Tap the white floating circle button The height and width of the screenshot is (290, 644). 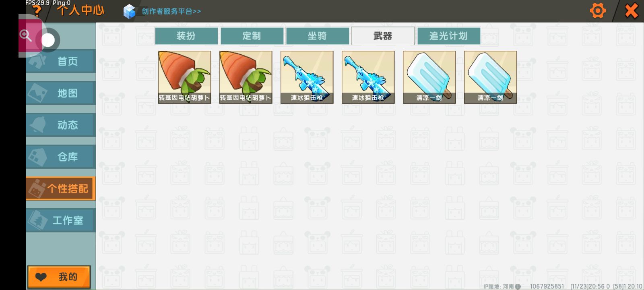click(x=48, y=40)
